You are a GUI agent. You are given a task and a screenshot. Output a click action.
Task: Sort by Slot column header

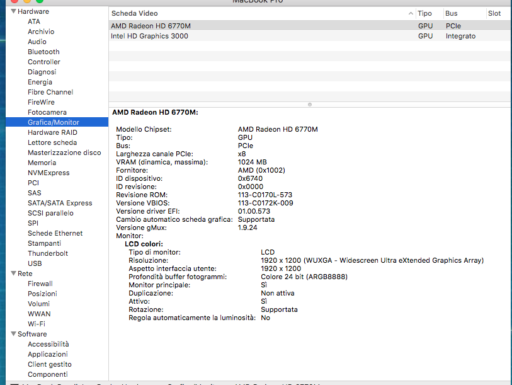coord(494,13)
